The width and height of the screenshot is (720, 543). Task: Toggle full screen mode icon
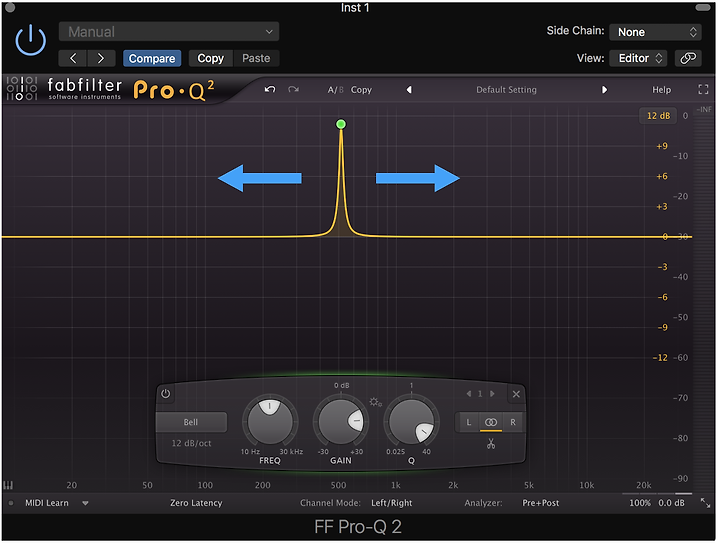[703, 90]
